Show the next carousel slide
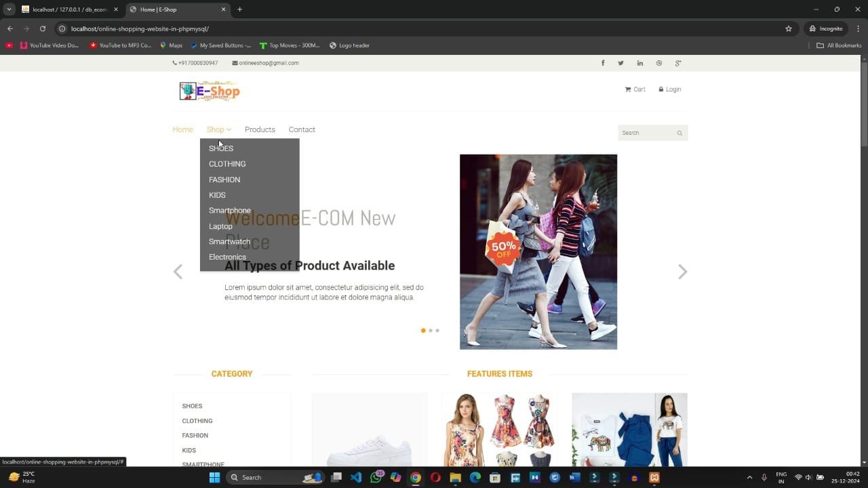Viewport: 868px width, 488px height. (682, 272)
